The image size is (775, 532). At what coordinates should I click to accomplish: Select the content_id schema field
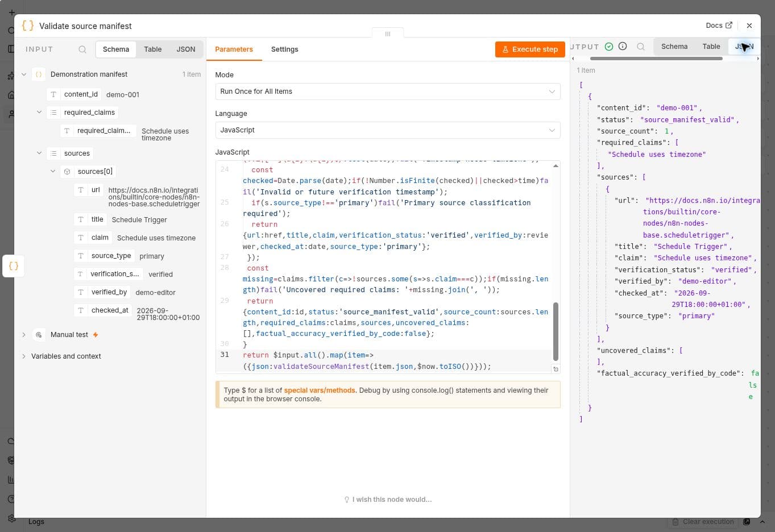(x=74, y=94)
